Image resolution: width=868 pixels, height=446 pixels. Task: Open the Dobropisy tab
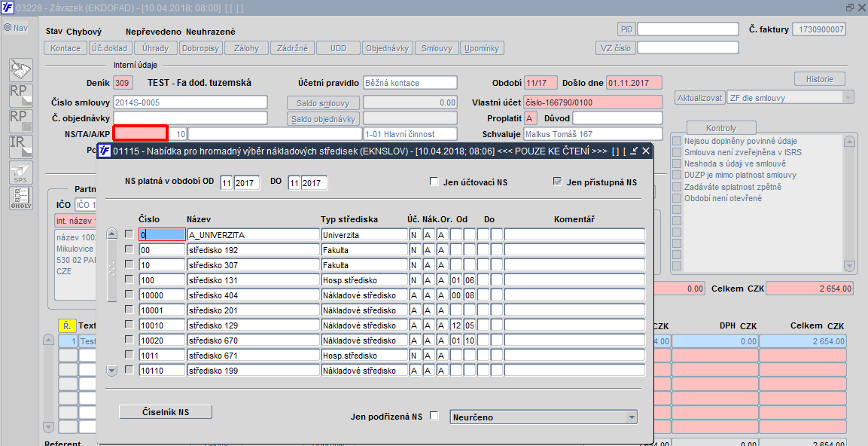click(x=200, y=48)
